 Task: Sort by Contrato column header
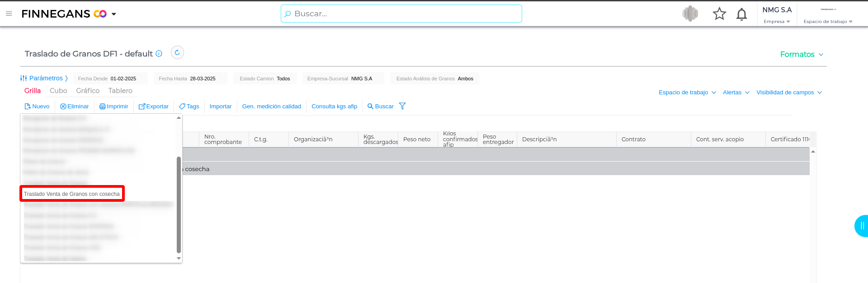pos(654,139)
